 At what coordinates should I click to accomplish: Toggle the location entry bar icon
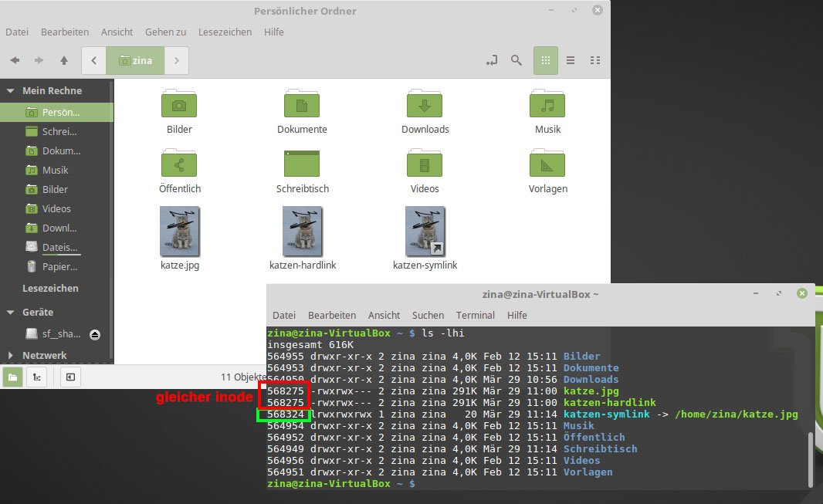492,60
